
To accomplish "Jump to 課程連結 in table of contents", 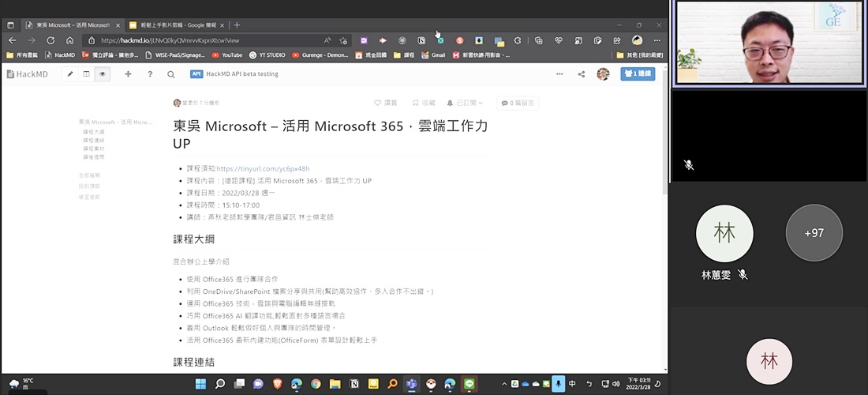I will click(x=94, y=140).
